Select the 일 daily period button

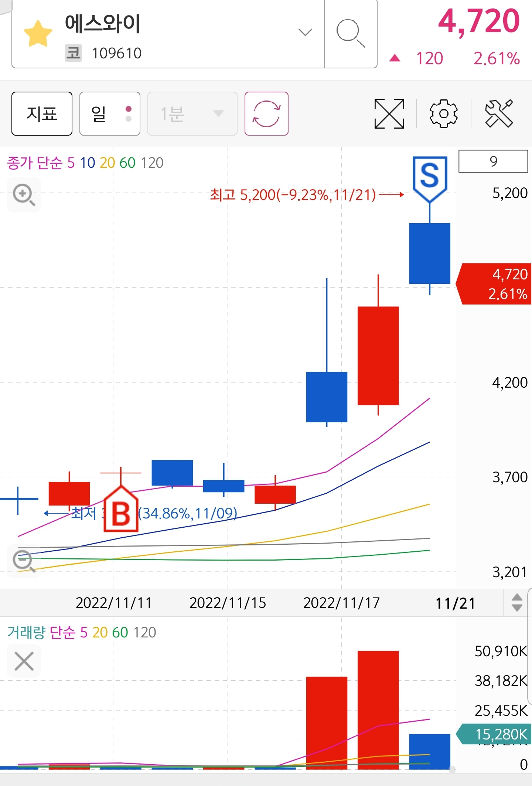[x=110, y=113]
